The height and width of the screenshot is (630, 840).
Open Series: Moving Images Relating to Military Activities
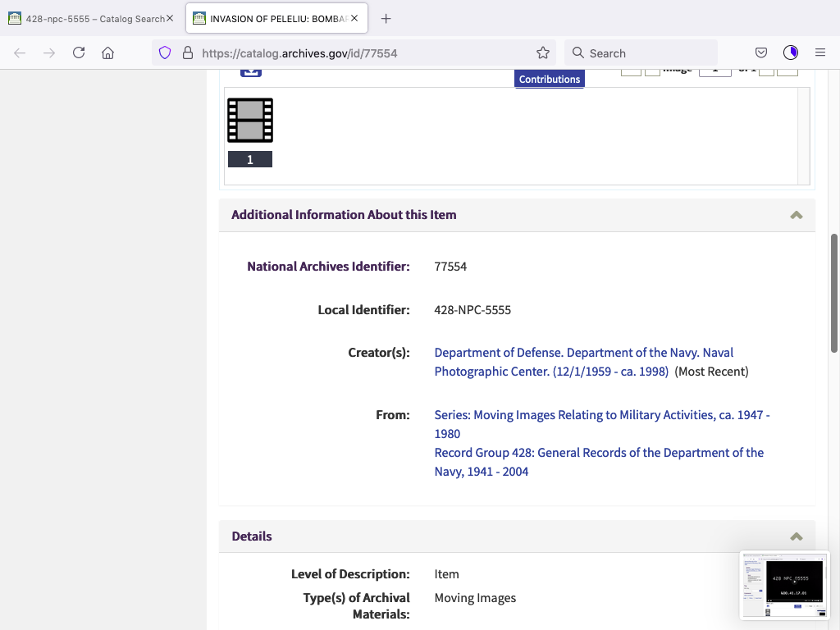click(x=601, y=415)
